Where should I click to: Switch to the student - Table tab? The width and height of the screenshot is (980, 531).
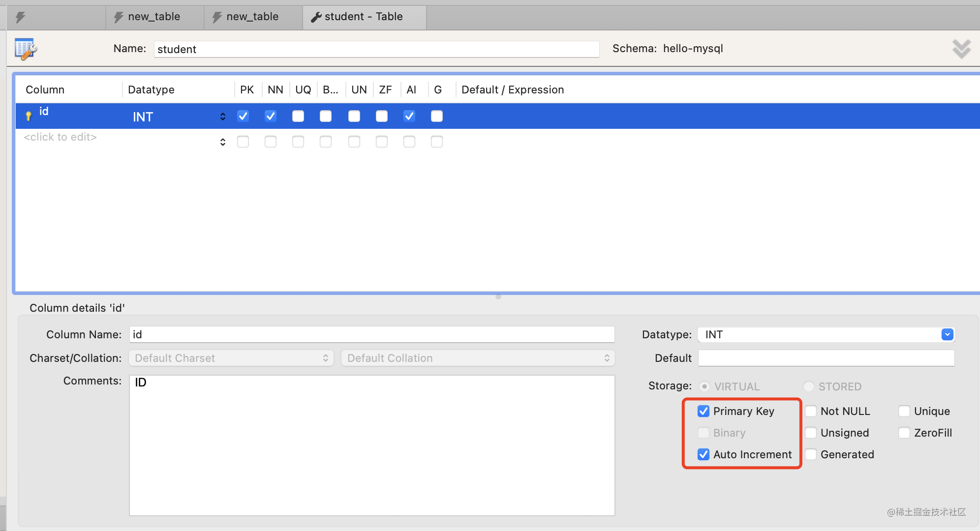point(364,17)
